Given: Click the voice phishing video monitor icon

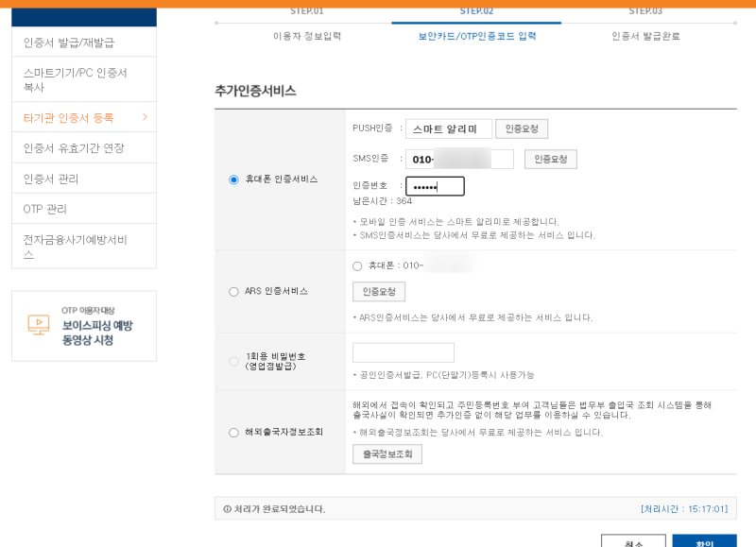Looking at the screenshot, I should tap(39, 325).
